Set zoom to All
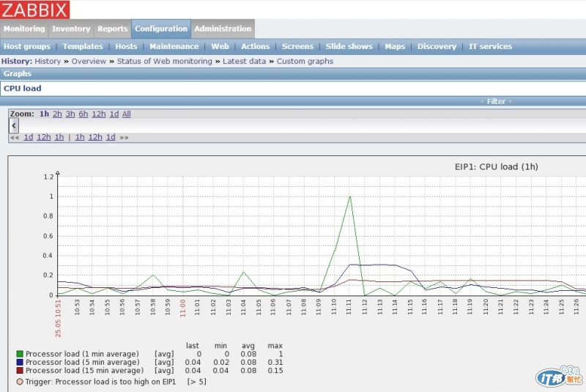 point(126,114)
